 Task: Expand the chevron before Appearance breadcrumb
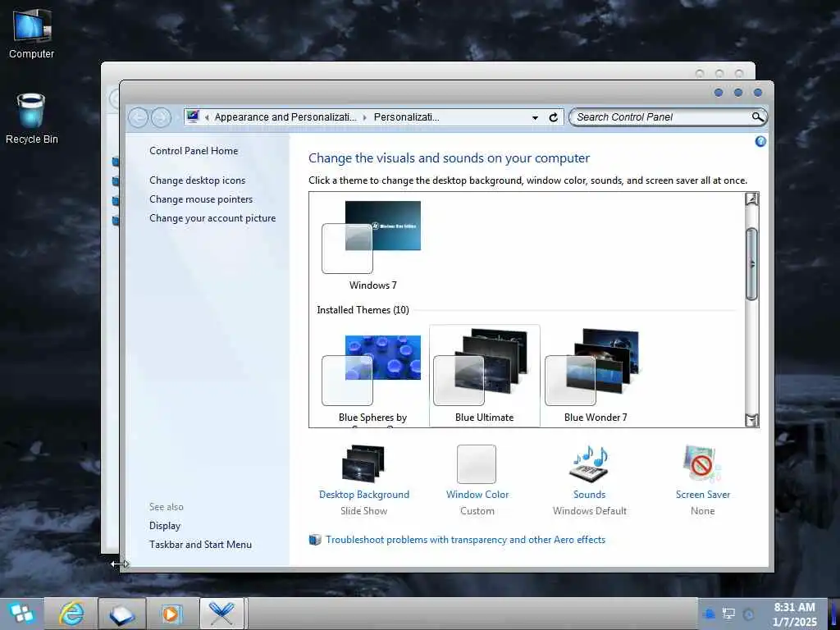208,117
